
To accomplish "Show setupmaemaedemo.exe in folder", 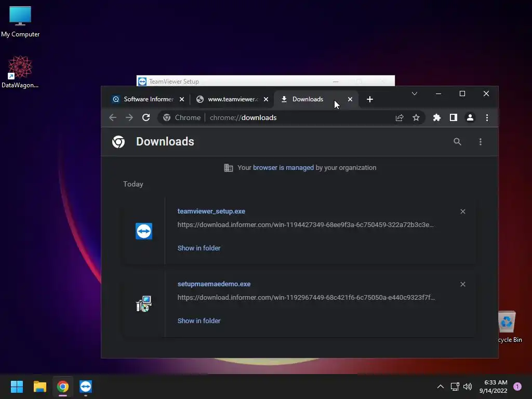I will coord(199,321).
